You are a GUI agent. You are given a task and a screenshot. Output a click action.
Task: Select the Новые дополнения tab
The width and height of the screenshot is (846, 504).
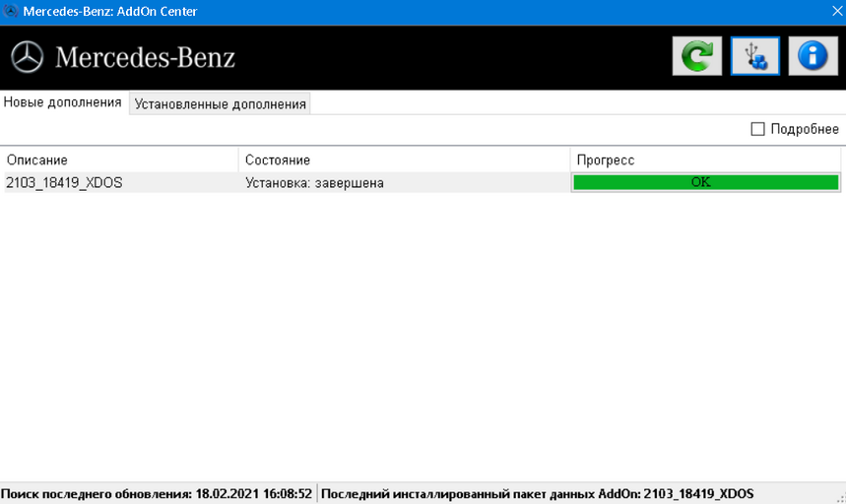(x=63, y=102)
